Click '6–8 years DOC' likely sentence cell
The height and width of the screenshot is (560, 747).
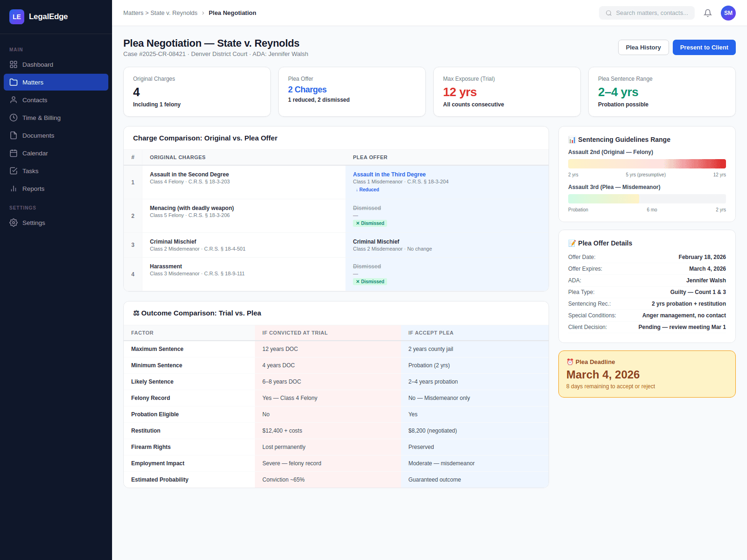coord(328,382)
